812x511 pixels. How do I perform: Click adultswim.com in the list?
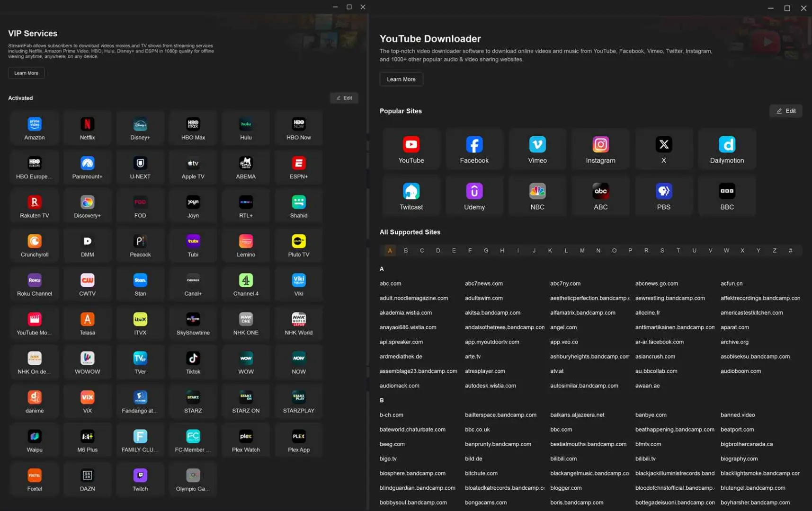click(483, 298)
